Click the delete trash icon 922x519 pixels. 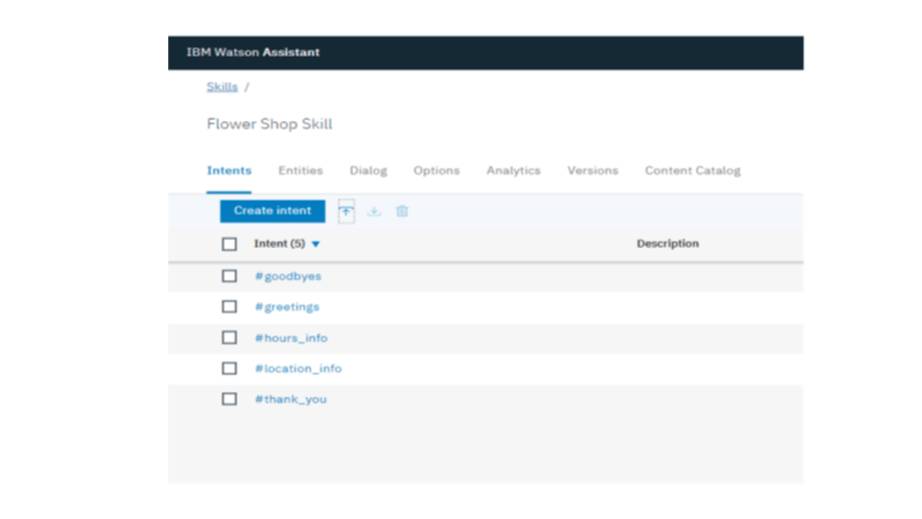coord(402,211)
